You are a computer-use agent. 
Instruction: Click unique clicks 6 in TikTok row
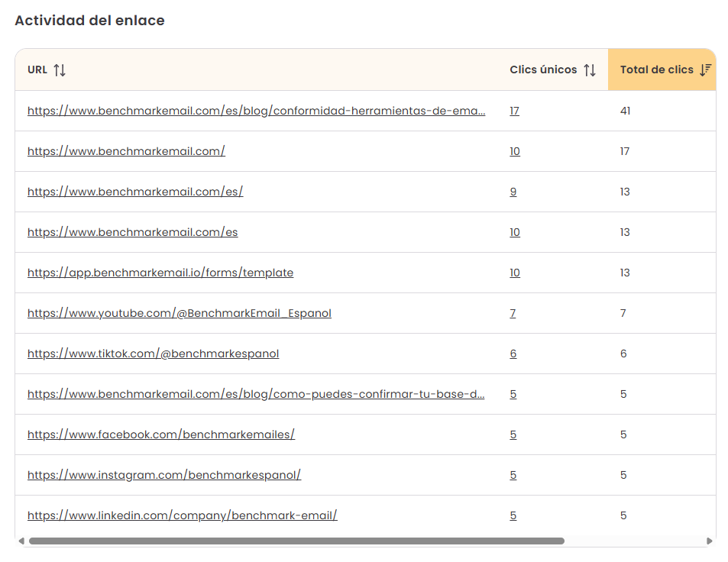click(x=513, y=354)
